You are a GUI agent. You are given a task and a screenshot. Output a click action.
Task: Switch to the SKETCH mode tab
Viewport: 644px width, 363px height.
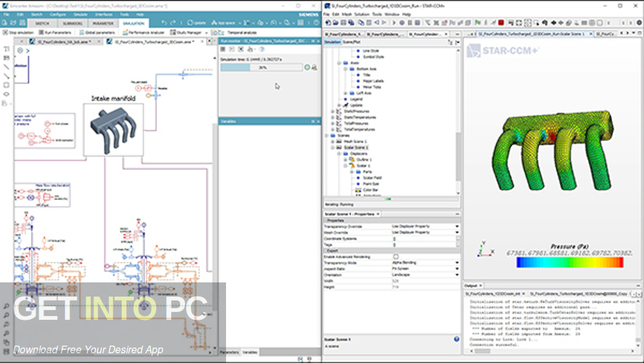(x=42, y=23)
